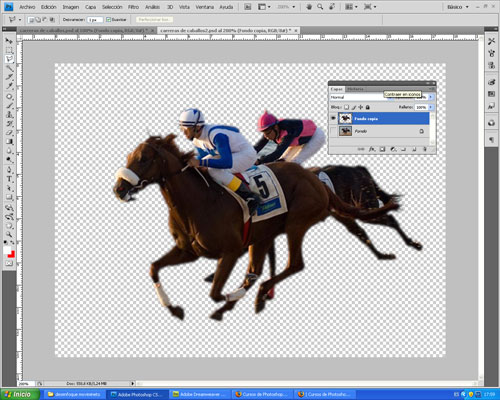Toggle the Suavizar checkbox
Screen dimensions: 500x400
click(108, 20)
